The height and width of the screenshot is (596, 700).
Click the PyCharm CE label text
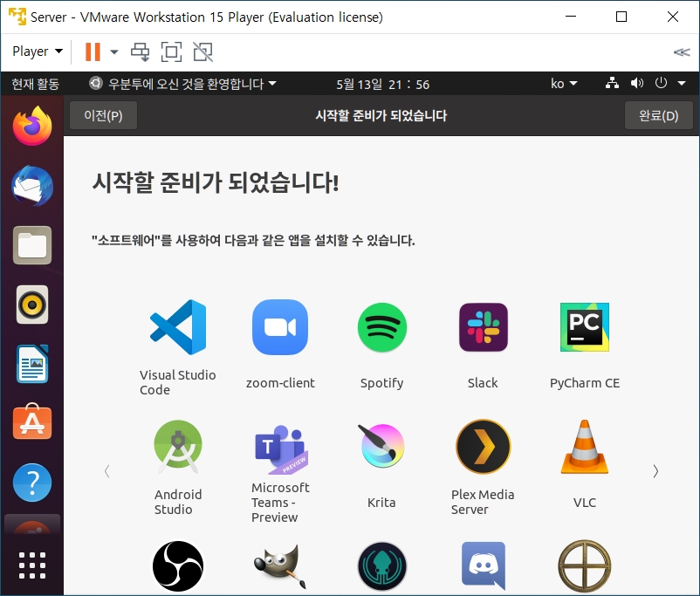click(x=585, y=382)
